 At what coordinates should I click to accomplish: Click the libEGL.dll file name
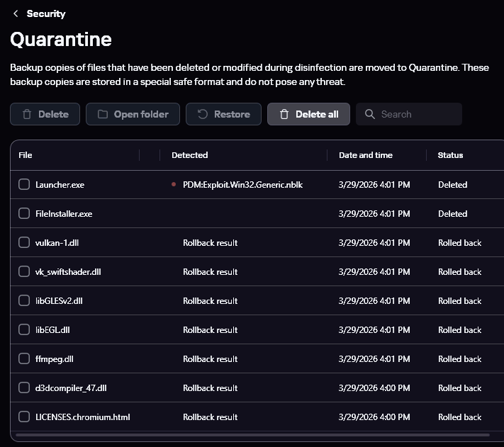coord(52,330)
